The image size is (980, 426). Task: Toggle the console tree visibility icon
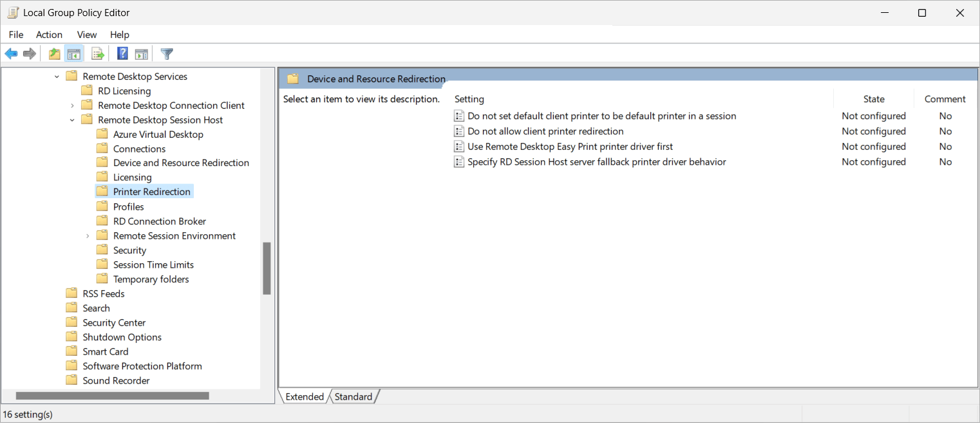click(73, 53)
